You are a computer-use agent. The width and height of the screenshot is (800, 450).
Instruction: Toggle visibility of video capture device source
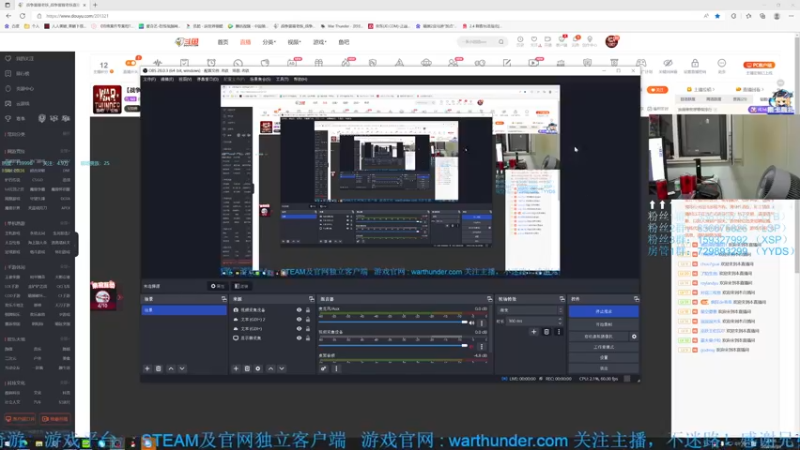(x=299, y=310)
